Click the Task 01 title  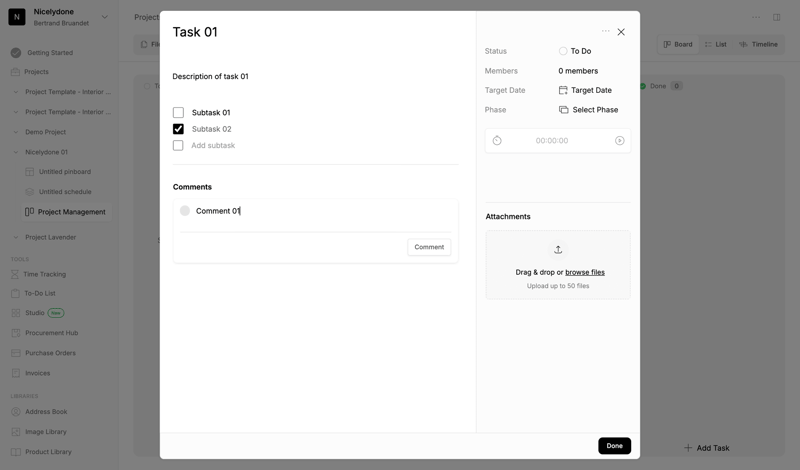point(195,32)
